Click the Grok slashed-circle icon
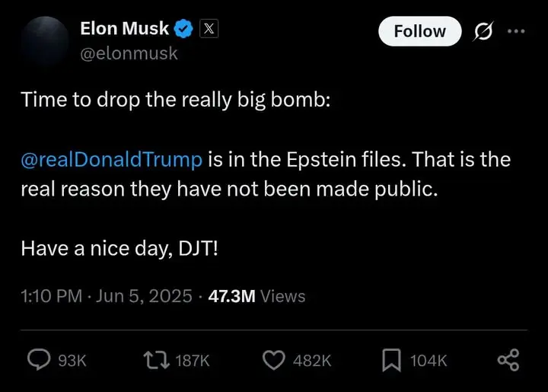548x392 pixels. [x=483, y=31]
